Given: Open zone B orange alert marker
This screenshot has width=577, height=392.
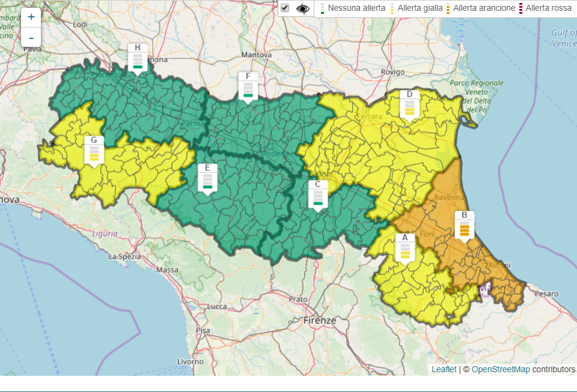Looking at the screenshot, I should (464, 226).
